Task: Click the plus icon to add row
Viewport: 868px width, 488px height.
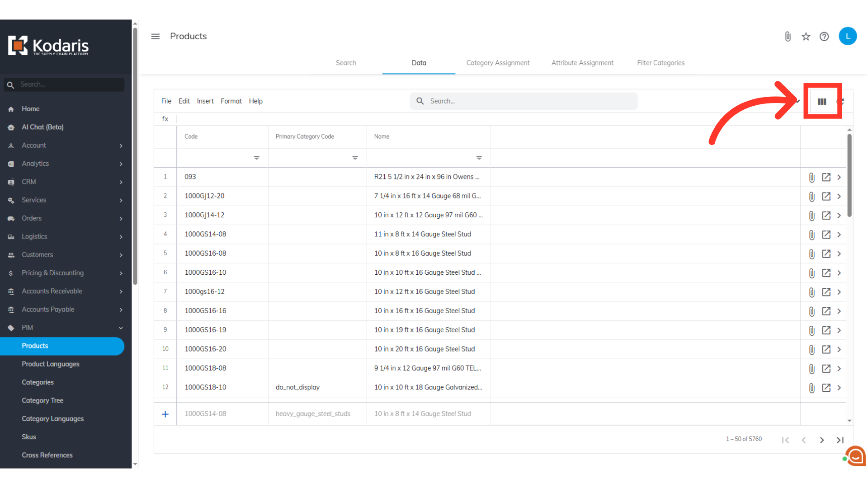Action: (x=165, y=414)
